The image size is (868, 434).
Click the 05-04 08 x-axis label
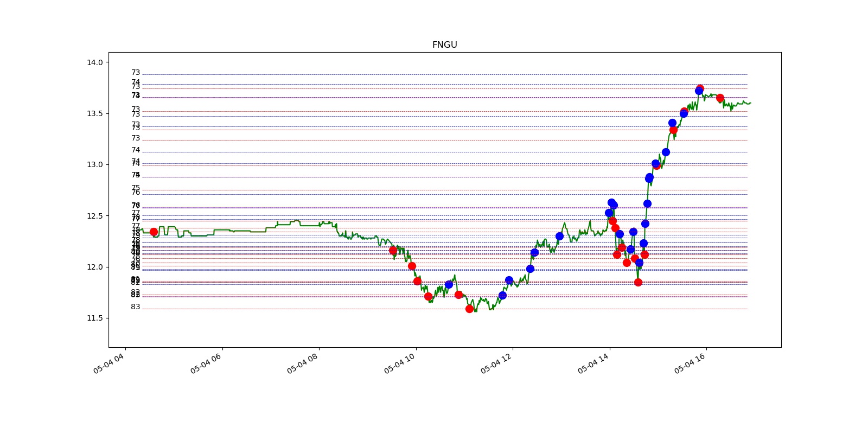coord(303,363)
